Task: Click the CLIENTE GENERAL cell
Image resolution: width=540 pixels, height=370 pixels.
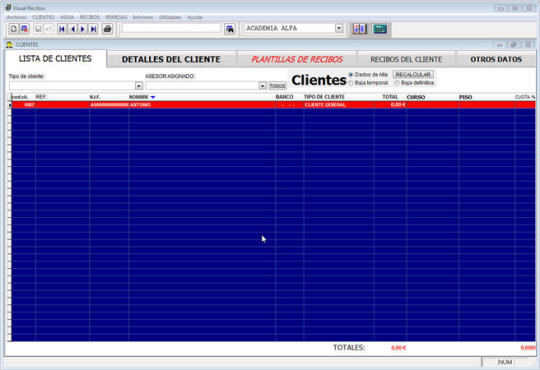Action: pos(339,105)
